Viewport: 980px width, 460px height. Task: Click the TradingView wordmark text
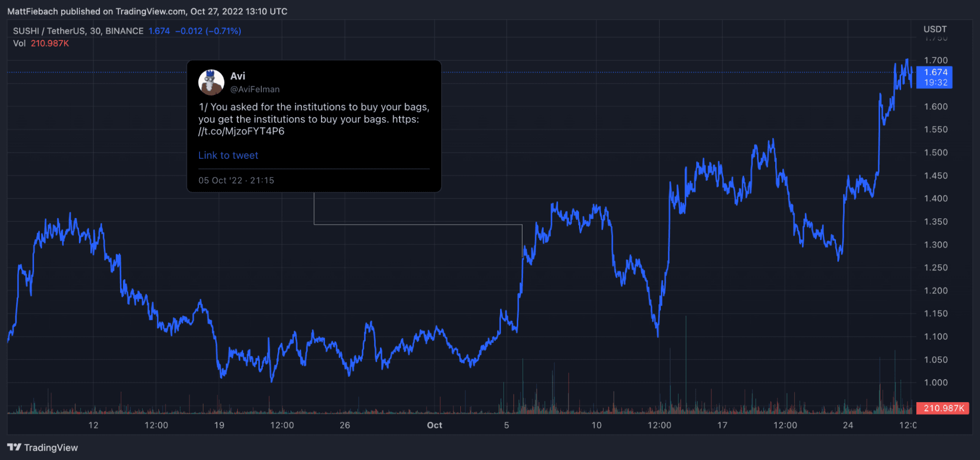[x=51, y=448]
